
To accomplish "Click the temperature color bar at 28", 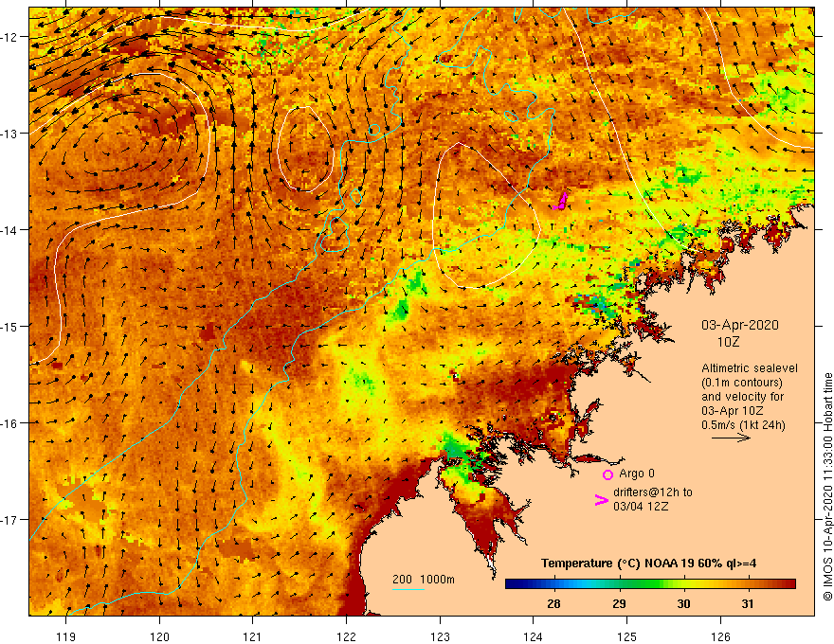I will click(553, 584).
